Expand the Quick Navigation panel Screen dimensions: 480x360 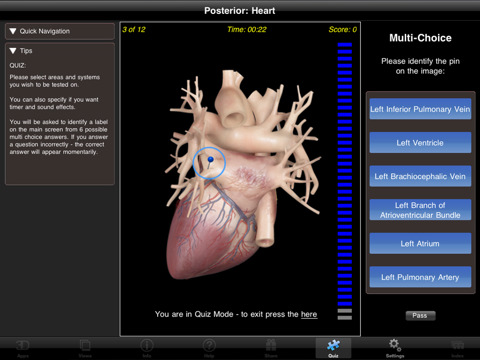click(60, 31)
